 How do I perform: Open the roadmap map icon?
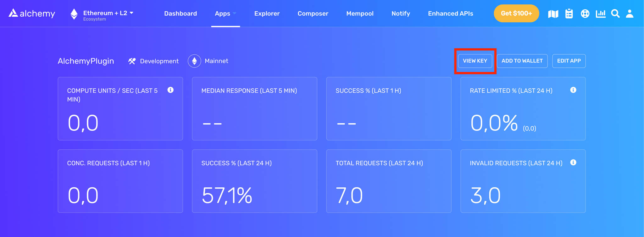click(x=553, y=14)
